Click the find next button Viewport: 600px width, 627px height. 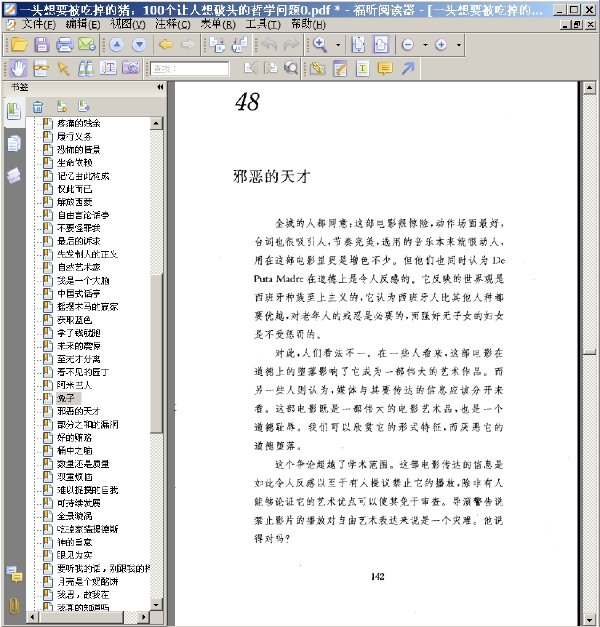coord(271,68)
